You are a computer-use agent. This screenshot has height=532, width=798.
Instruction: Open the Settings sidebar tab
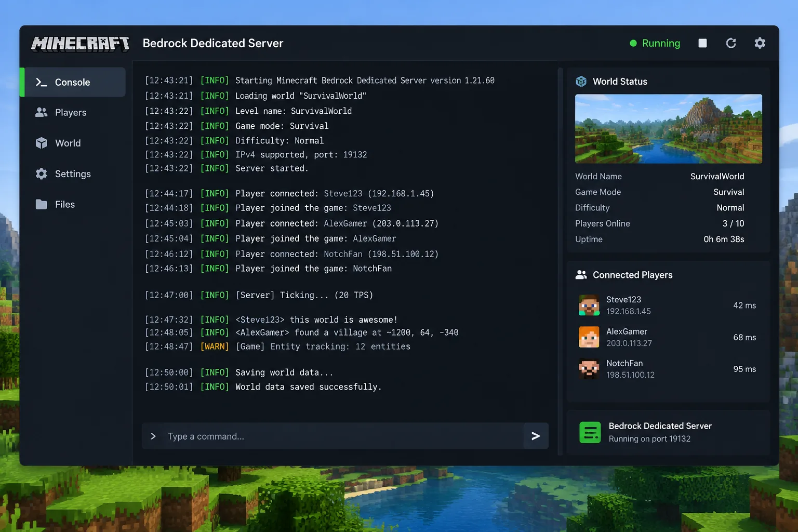point(73,174)
